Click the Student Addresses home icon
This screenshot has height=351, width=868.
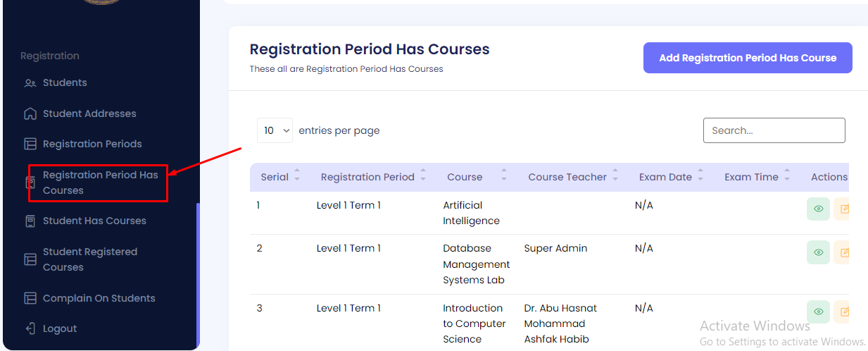[30, 113]
